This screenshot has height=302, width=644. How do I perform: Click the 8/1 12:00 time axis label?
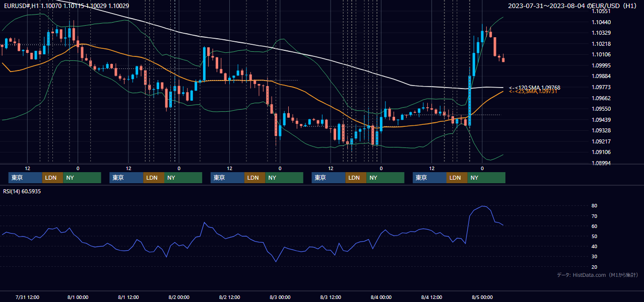coord(128,297)
